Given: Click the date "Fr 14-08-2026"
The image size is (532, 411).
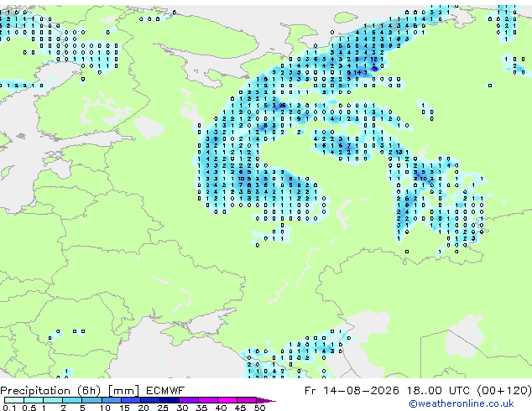Looking at the screenshot, I should pos(352,391).
